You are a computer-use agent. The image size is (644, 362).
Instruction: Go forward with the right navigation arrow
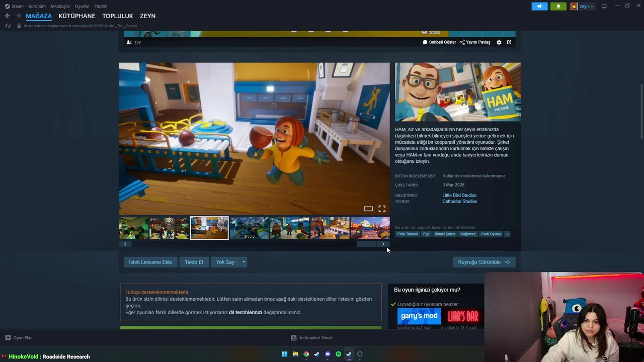pyautogui.click(x=18, y=16)
